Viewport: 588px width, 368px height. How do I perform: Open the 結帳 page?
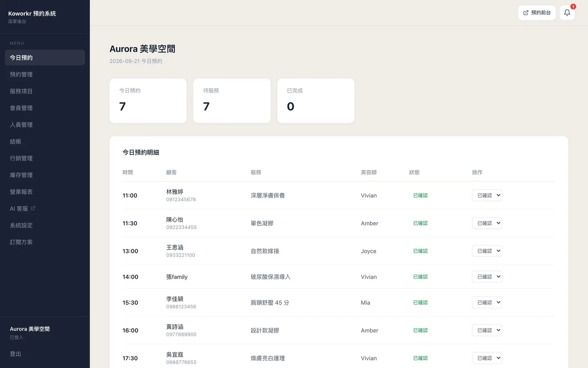click(x=45, y=142)
